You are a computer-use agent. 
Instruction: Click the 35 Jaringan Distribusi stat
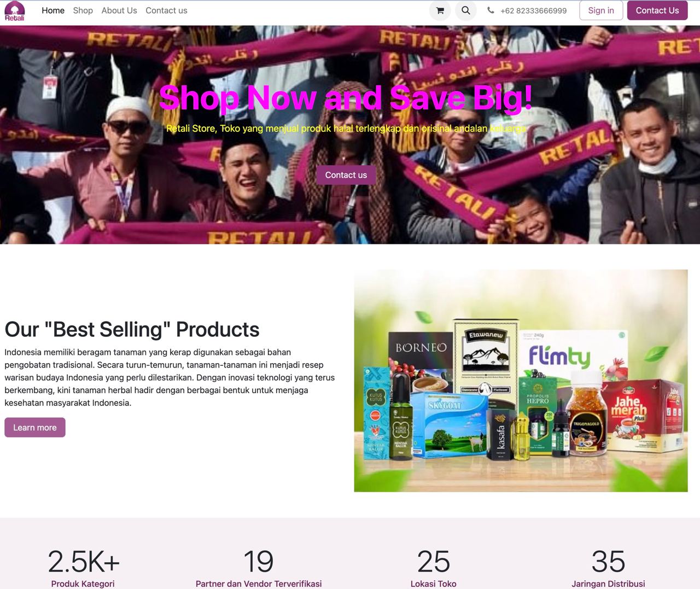coord(608,568)
